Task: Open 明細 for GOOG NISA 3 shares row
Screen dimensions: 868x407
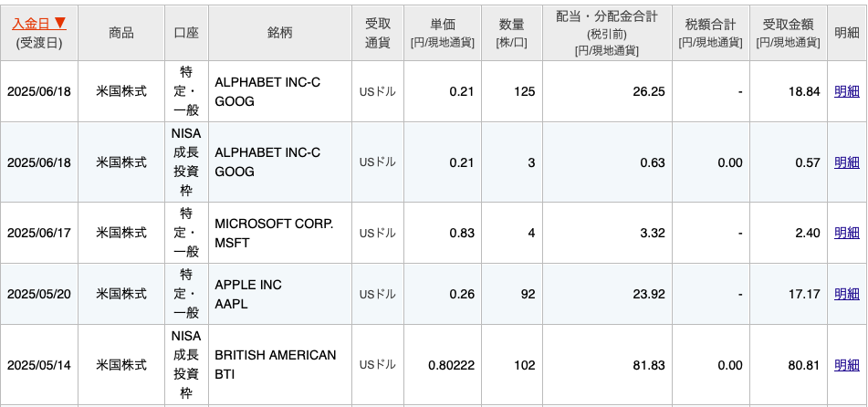Action: tap(846, 162)
